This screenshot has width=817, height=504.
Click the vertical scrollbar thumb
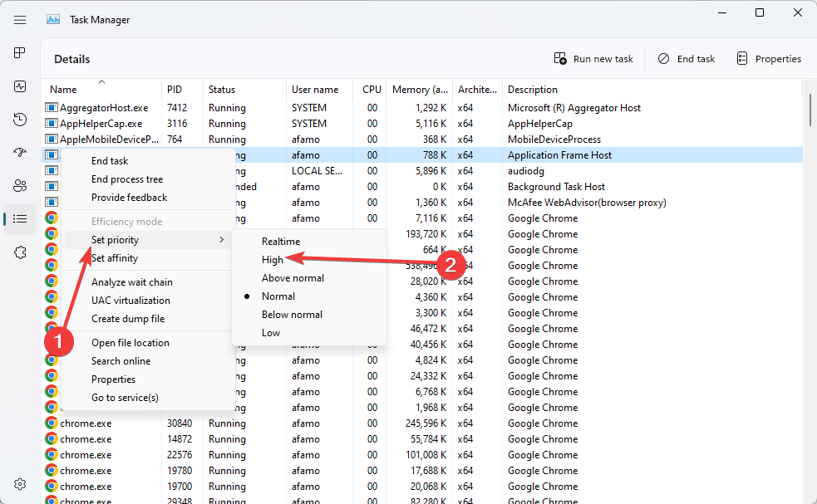click(x=810, y=110)
